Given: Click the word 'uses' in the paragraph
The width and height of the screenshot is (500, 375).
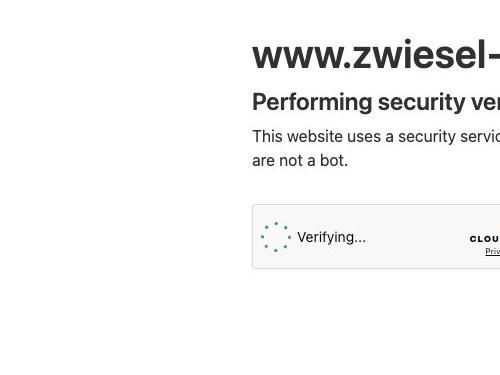Looking at the screenshot, I should pyautogui.click(x=363, y=137).
